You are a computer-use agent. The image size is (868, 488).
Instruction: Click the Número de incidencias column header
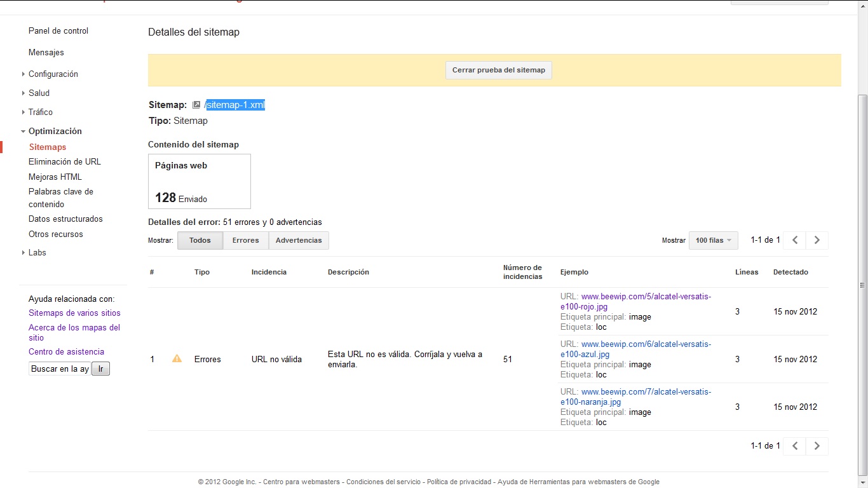pos(522,272)
